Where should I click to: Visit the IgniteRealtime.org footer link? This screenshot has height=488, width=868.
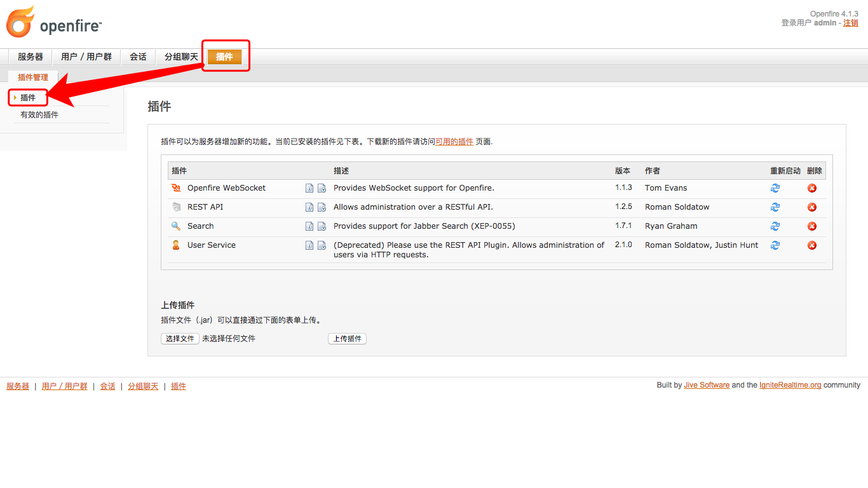click(790, 385)
